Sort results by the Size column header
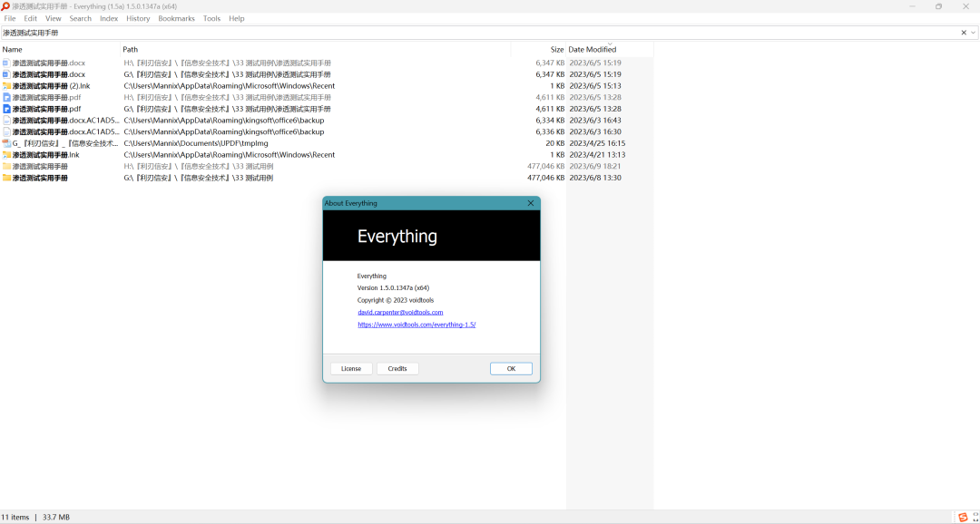 538,49
